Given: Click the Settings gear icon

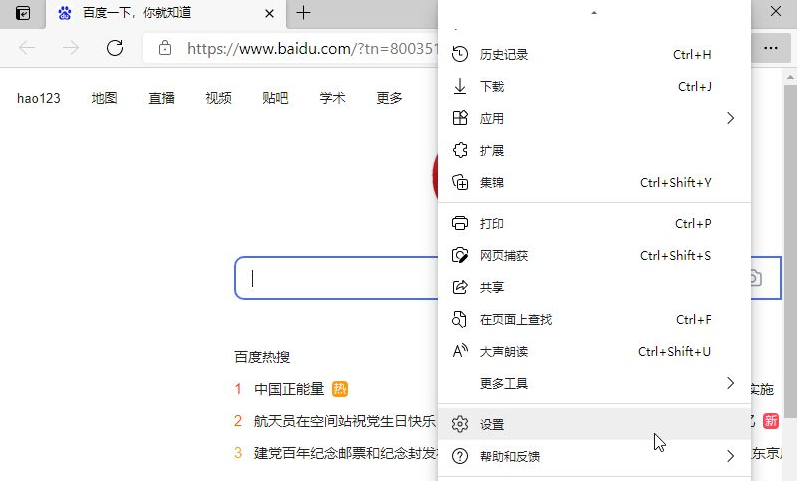Looking at the screenshot, I should point(460,424).
